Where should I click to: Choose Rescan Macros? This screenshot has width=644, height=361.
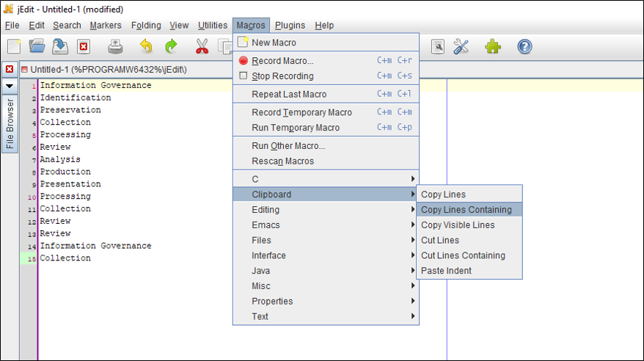pyautogui.click(x=326, y=161)
